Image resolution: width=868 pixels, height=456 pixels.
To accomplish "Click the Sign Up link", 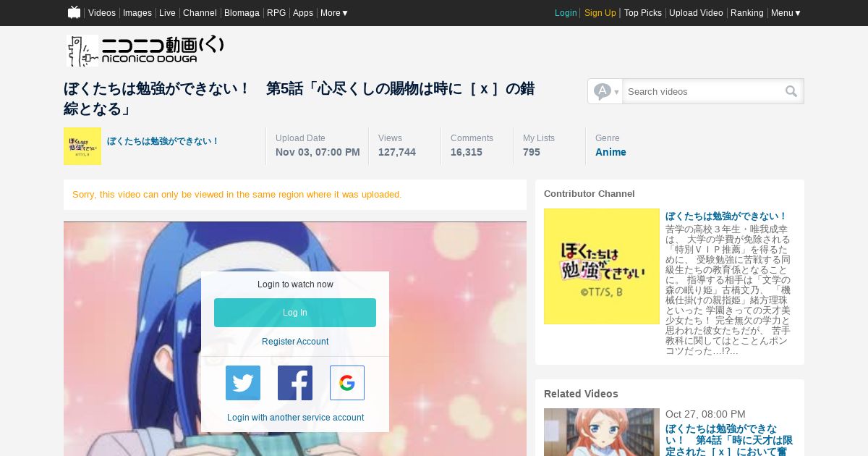I will coord(600,13).
